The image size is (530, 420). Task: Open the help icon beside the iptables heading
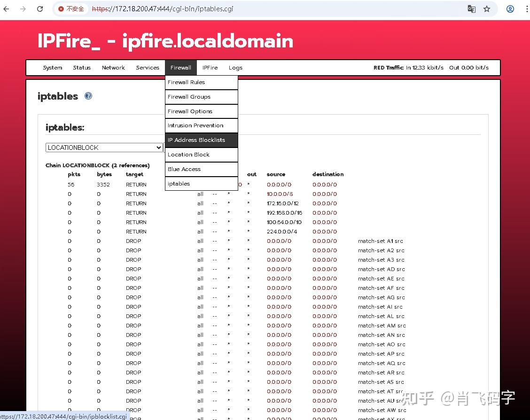88,96
